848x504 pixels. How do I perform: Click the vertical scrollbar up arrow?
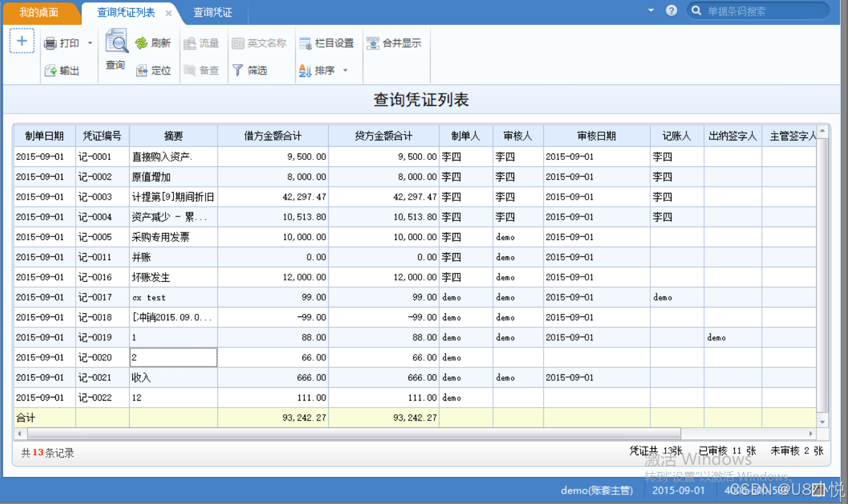pos(823,131)
